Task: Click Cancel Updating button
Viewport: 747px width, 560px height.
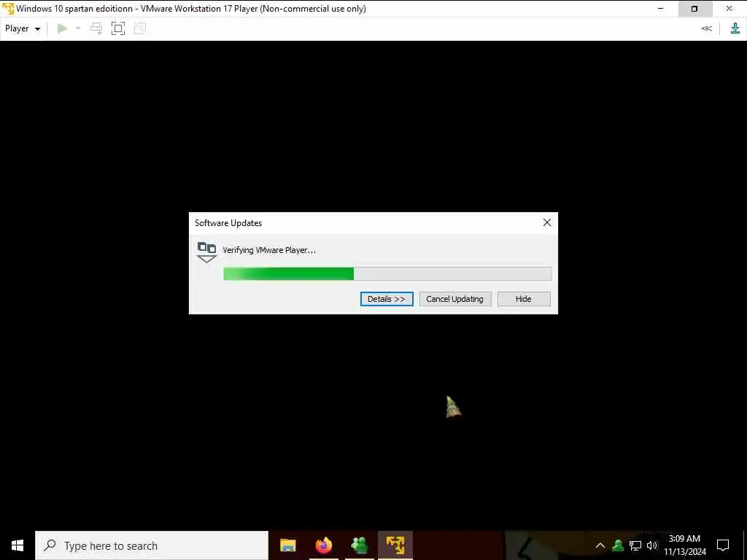Action: point(454,299)
